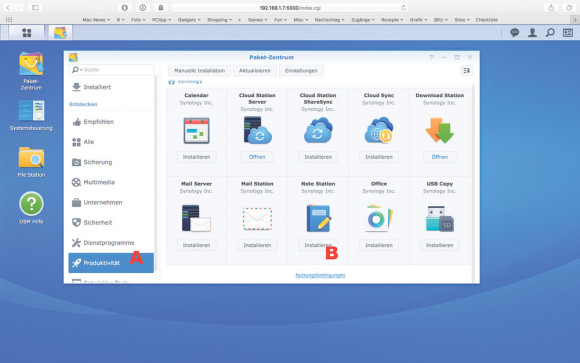Toggle the browser sidebar button
Image resolution: width=580 pixels, height=363 pixels.
(x=35, y=8)
